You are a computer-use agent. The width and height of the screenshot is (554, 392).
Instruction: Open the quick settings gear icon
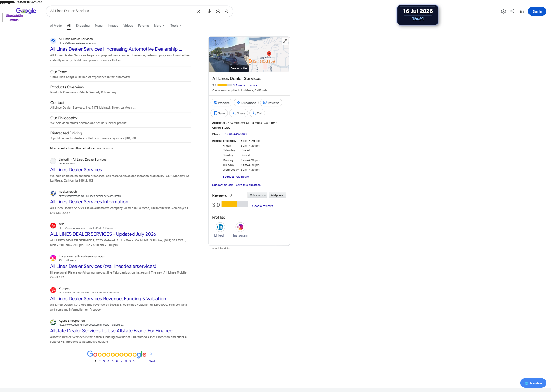click(503, 11)
